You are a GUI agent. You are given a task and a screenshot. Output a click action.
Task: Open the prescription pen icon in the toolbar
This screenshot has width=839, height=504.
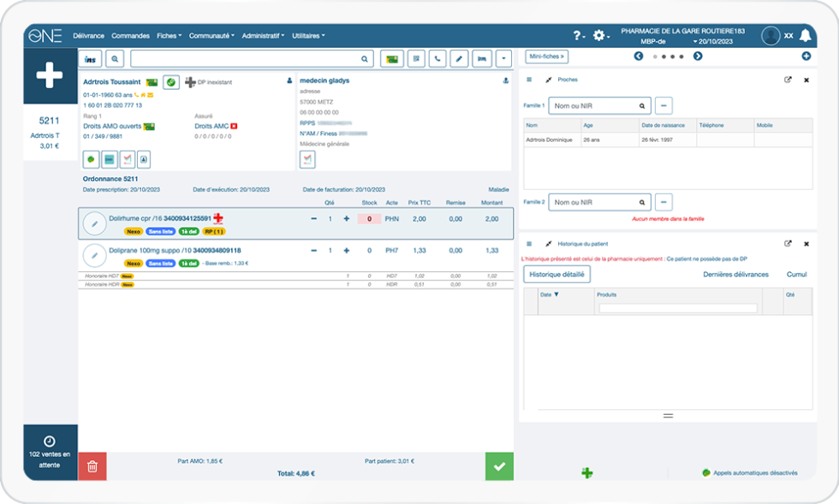(459, 58)
